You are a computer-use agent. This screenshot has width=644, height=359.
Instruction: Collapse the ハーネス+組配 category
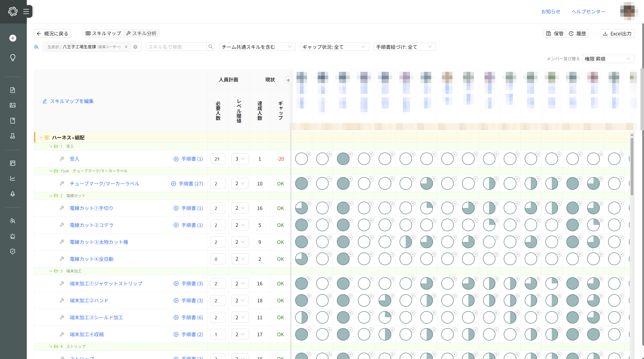click(x=41, y=137)
